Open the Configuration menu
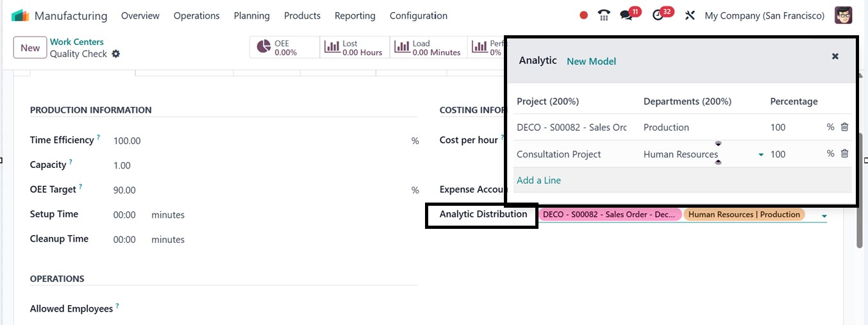868x325 pixels. [x=418, y=15]
